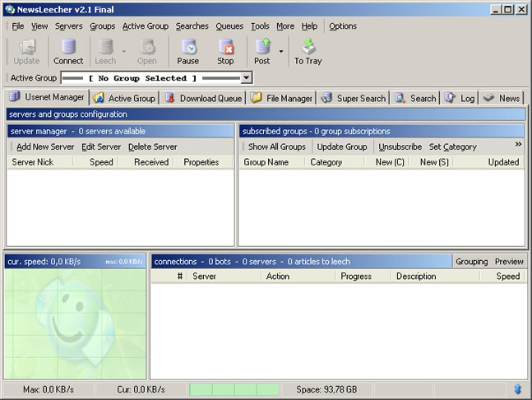
Task: Expand the Post button dropdown arrow
Action: [281, 51]
